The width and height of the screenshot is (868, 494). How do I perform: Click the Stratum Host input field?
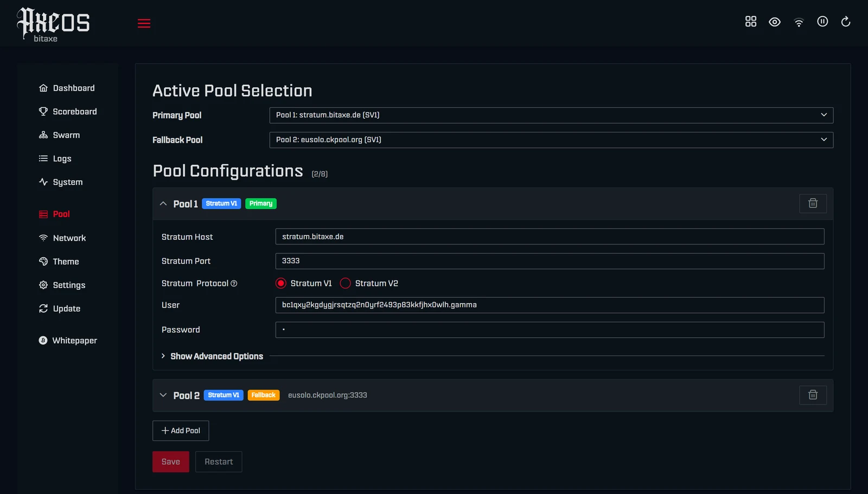550,236
